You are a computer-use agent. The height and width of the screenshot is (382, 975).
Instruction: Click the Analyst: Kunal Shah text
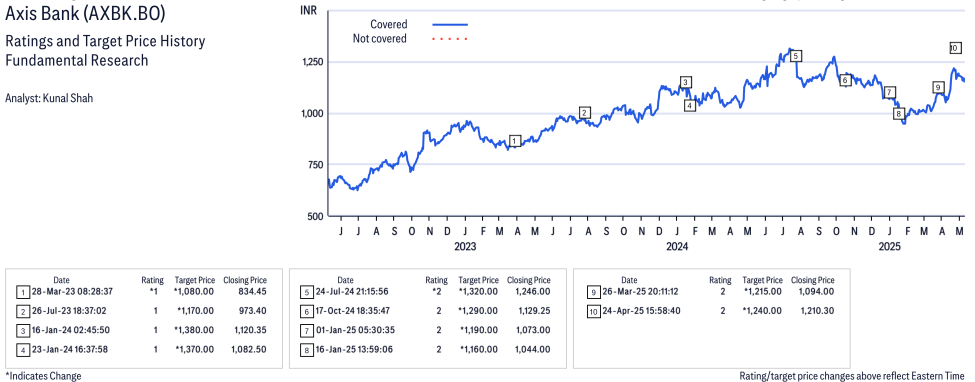(x=49, y=98)
